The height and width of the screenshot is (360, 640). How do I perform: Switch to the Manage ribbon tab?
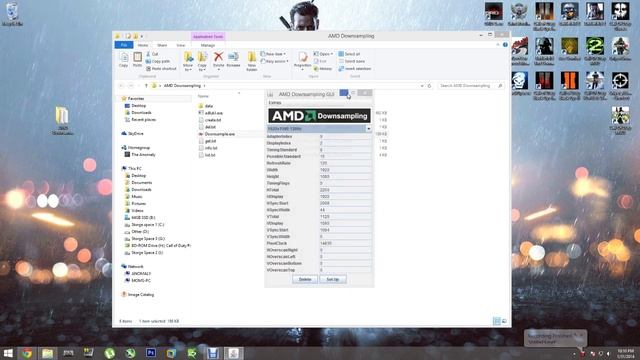coord(208,45)
